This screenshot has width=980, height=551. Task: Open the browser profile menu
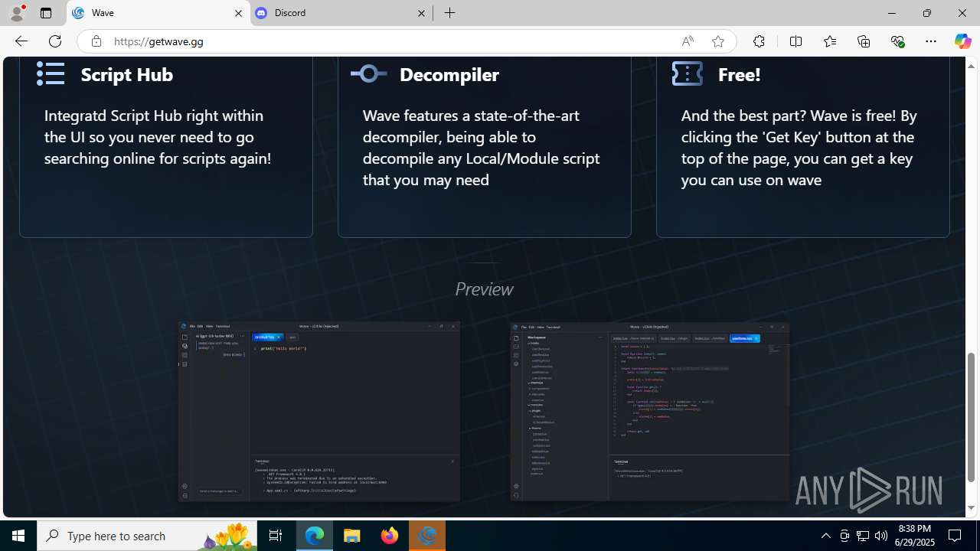pyautogui.click(x=16, y=13)
